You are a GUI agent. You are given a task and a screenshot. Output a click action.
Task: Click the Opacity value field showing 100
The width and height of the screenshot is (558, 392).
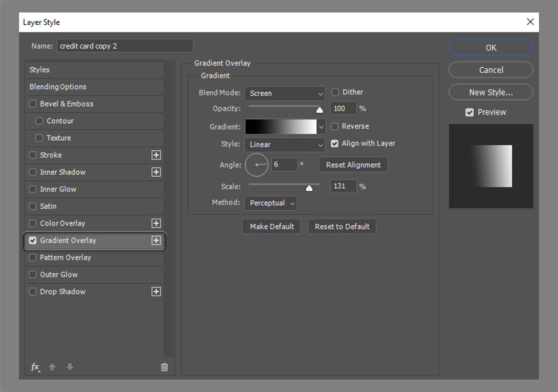click(344, 108)
